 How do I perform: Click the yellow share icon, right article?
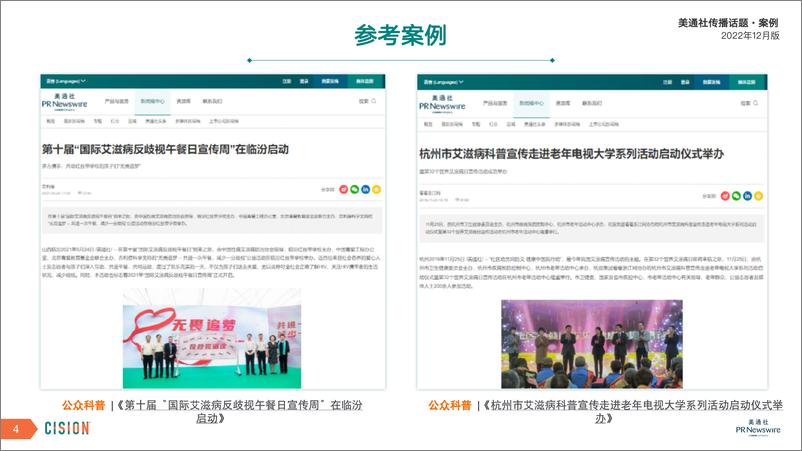click(759, 196)
